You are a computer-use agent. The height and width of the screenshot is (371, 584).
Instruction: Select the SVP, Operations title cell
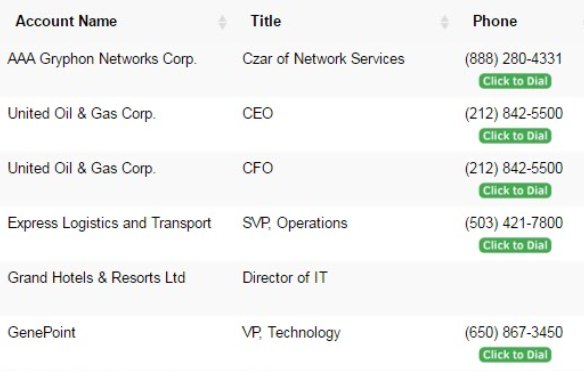pos(295,223)
